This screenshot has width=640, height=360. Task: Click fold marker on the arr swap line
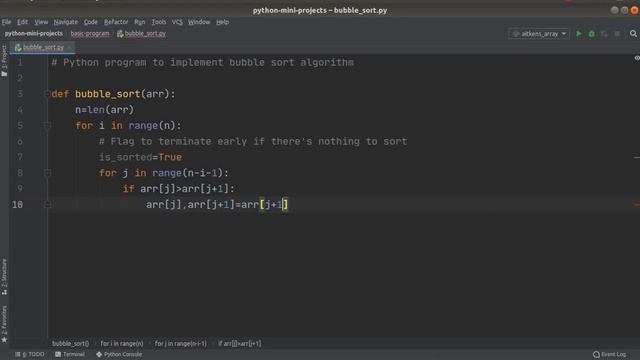click(47, 204)
